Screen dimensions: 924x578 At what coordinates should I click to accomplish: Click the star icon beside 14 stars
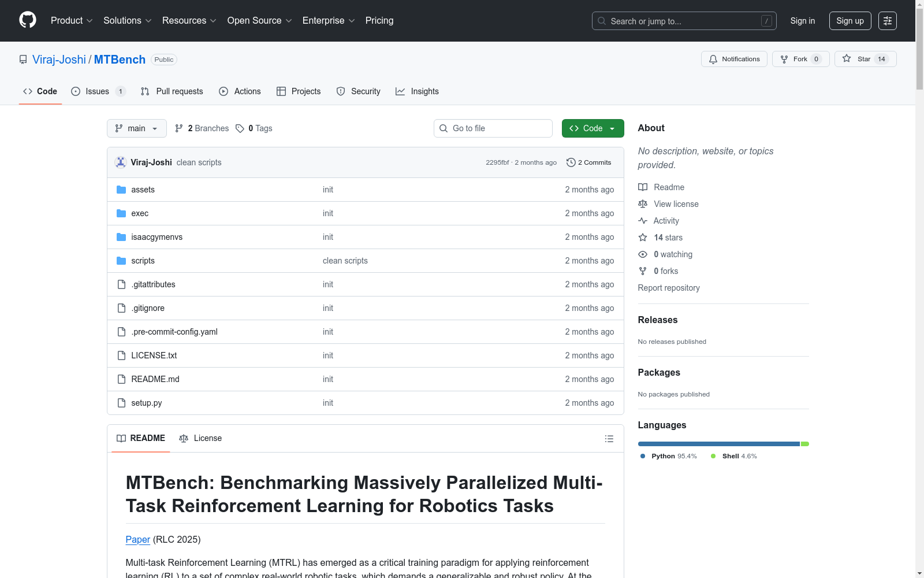click(x=643, y=238)
